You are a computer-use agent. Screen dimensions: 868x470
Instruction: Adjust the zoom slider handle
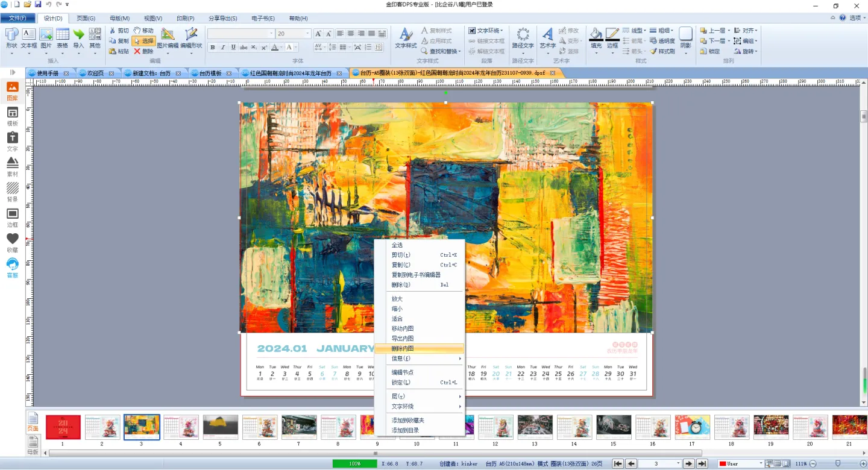click(x=837, y=463)
